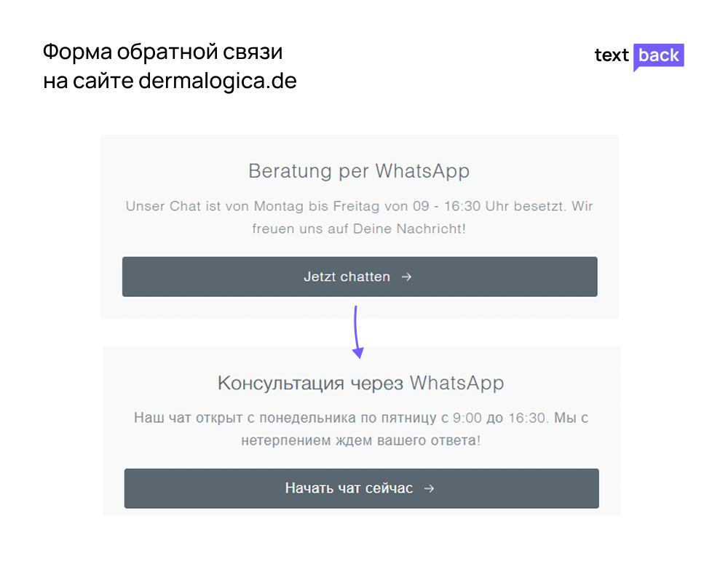The width and height of the screenshot is (728, 575).
Task: Click "freuen uns auf Deine Nachricht!" line
Action: [x=359, y=229]
